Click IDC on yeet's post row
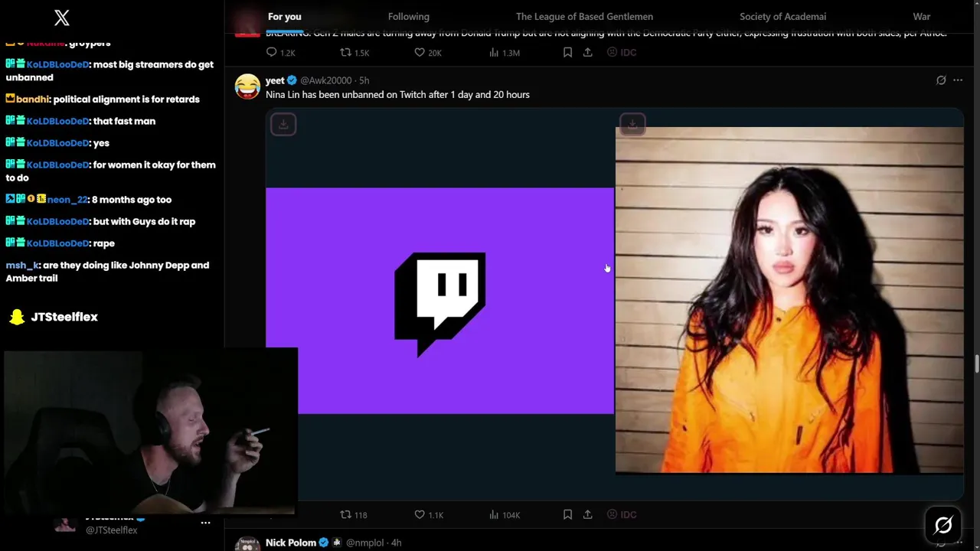Screen dimensions: 980x551 (x=621, y=514)
